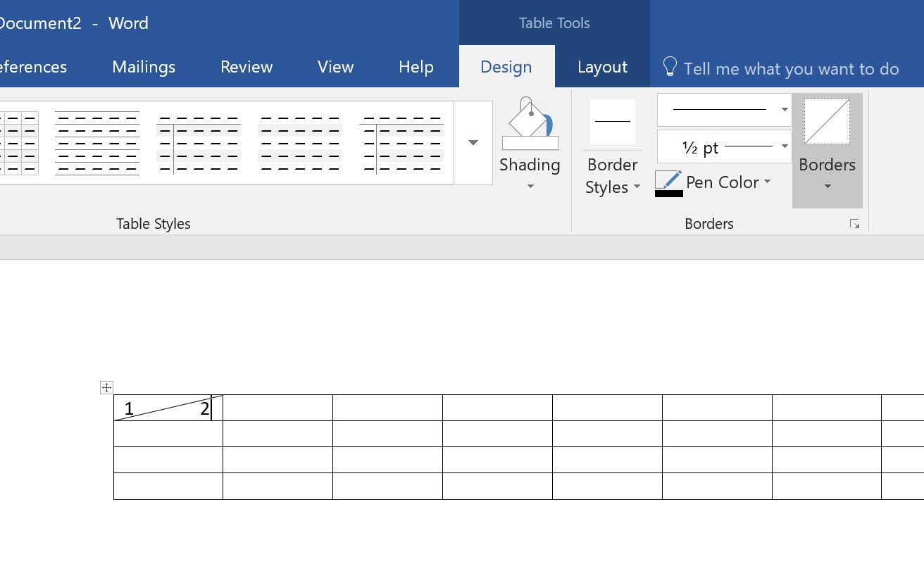Switch to the Layout tab

[x=602, y=66]
